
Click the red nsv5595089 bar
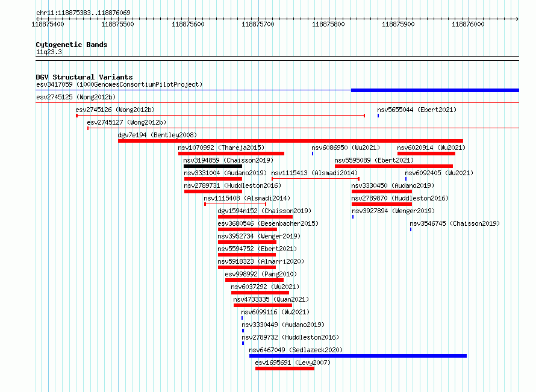tap(394, 166)
